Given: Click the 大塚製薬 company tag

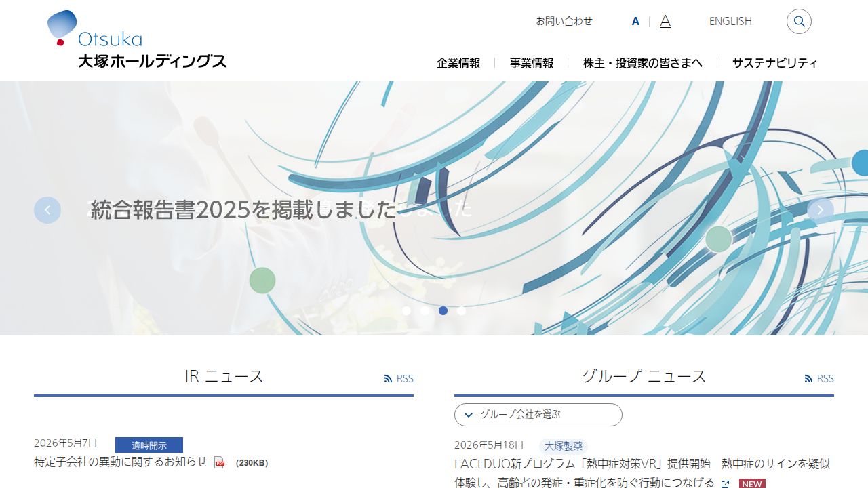Looking at the screenshot, I should (564, 446).
